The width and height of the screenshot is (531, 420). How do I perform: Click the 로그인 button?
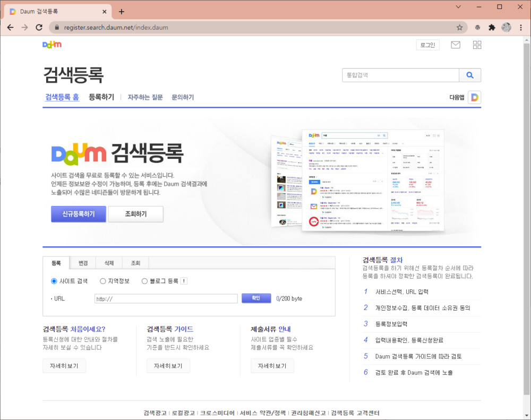(427, 45)
